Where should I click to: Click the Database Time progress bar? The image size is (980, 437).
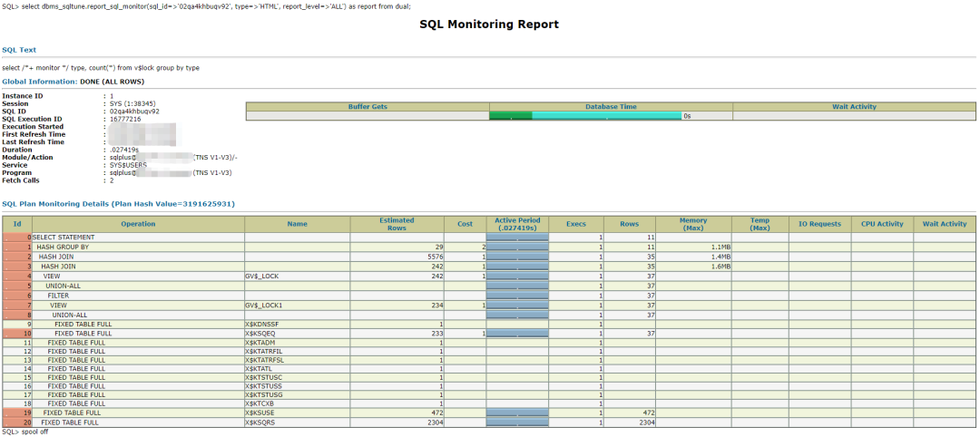click(x=585, y=115)
